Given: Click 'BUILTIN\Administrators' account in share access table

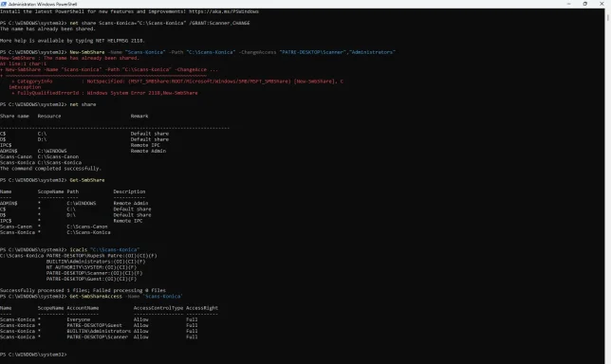Looking at the screenshot, I should [x=99, y=332].
